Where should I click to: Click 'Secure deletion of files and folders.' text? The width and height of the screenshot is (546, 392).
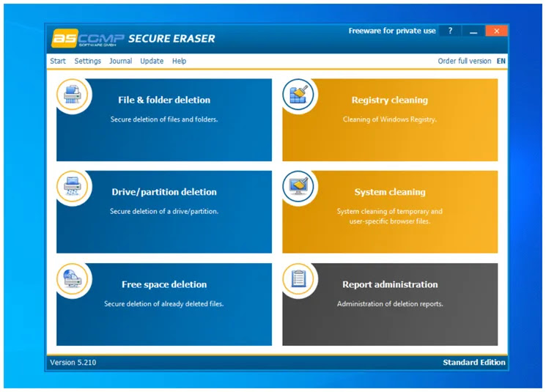tap(164, 119)
